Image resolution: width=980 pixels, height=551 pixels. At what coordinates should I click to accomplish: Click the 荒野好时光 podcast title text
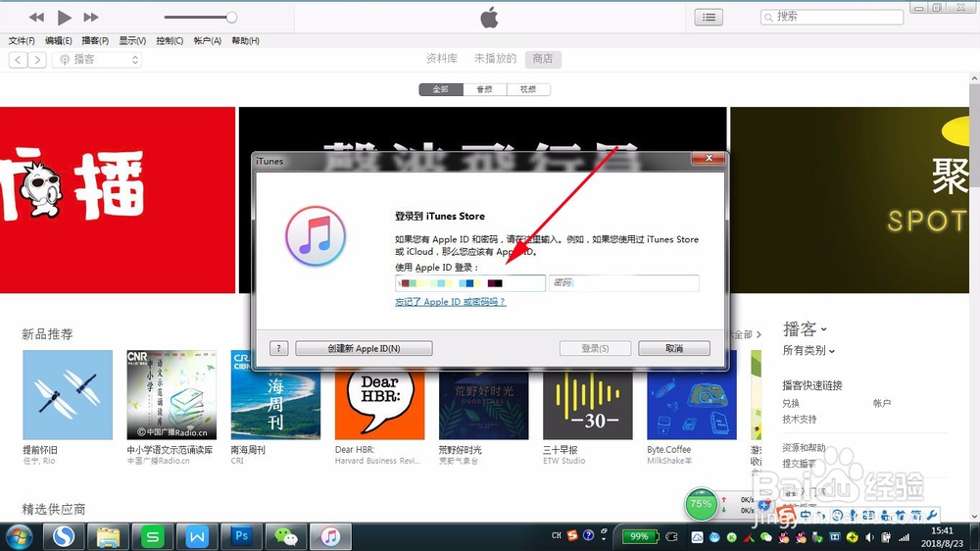click(x=460, y=450)
